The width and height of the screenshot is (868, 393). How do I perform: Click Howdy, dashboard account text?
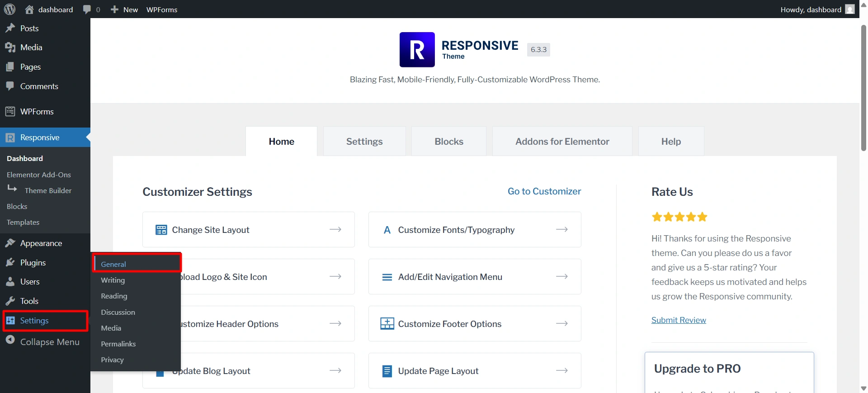click(x=811, y=9)
